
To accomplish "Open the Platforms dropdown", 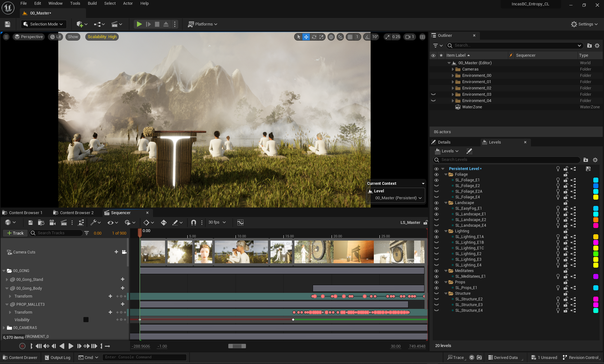I will pyautogui.click(x=203, y=24).
